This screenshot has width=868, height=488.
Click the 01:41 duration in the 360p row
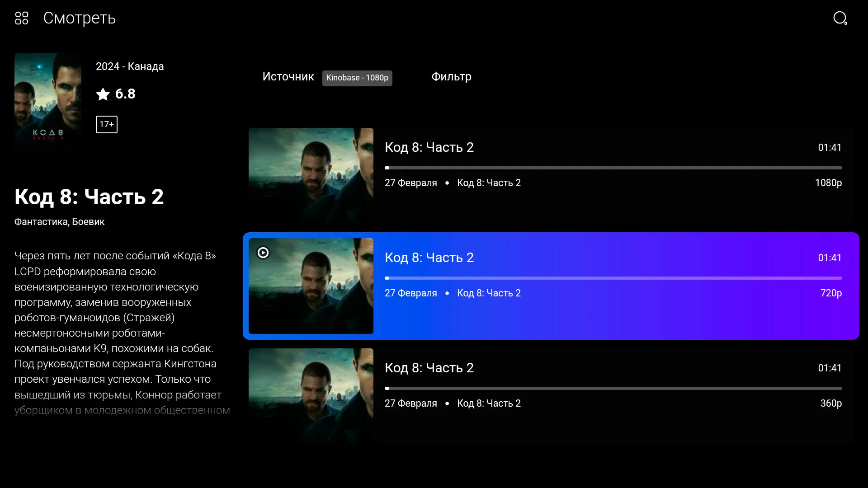point(830,368)
